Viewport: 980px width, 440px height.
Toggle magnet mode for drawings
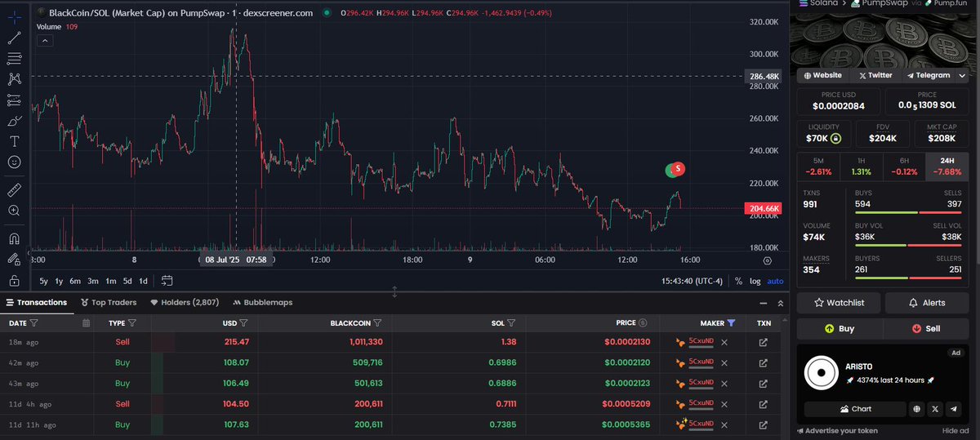pos(14,239)
